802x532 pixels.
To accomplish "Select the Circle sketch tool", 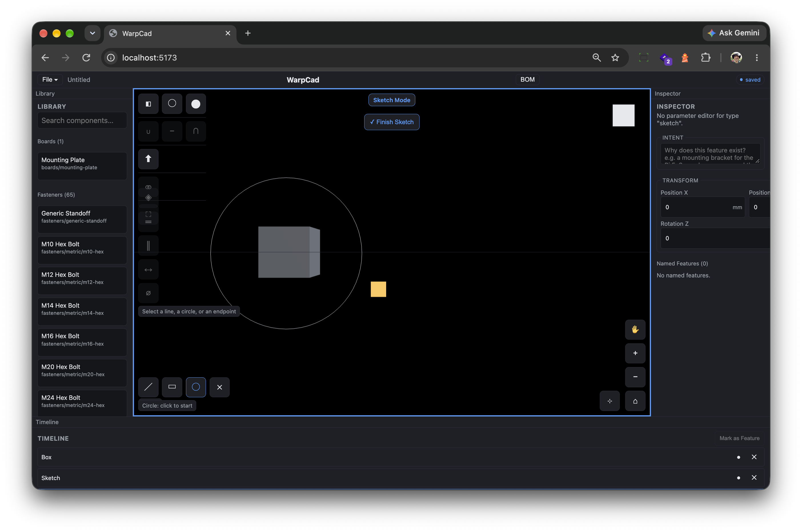I will click(196, 387).
